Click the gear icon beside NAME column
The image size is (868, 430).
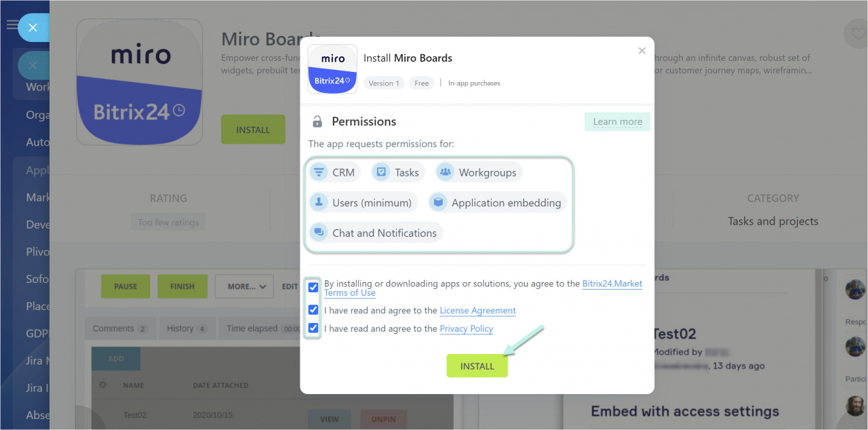pyautogui.click(x=103, y=385)
